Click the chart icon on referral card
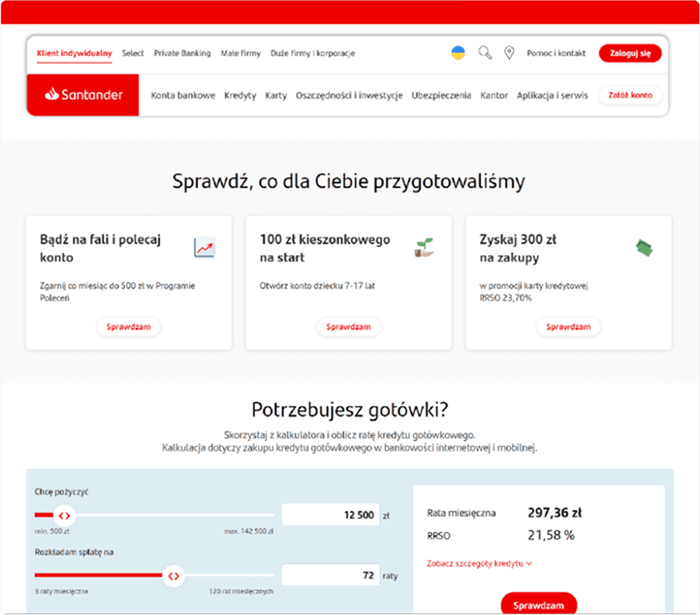 click(x=204, y=247)
